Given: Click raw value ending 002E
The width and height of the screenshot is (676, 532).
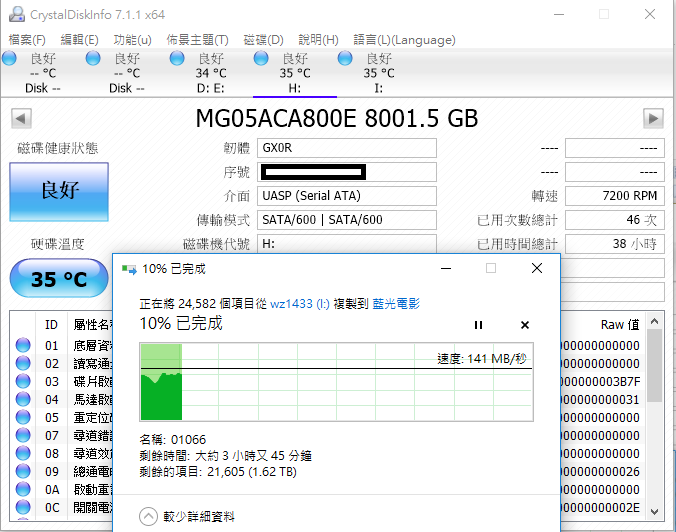Looking at the screenshot, I should [601, 507].
